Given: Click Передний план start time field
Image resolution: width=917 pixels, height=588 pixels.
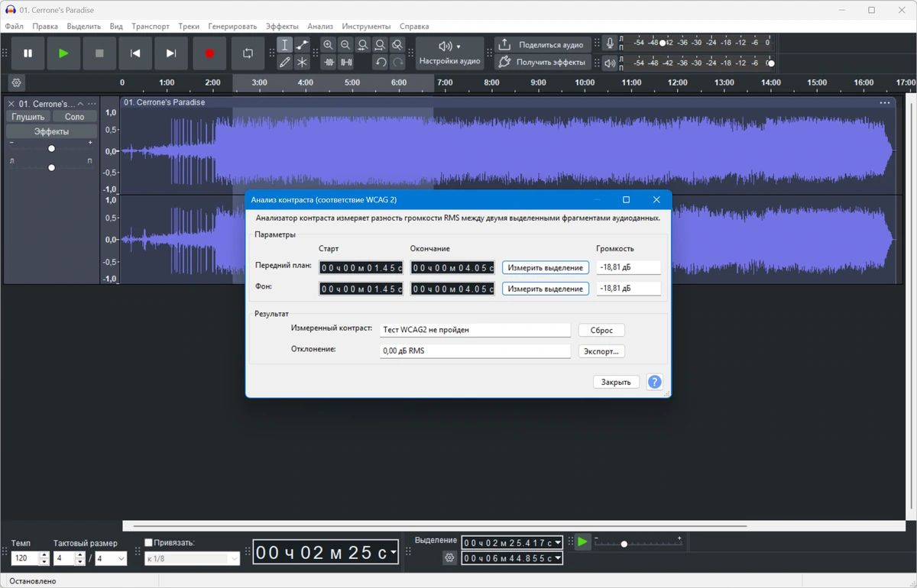Looking at the screenshot, I should pyautogui.click(x=361, y=267).
